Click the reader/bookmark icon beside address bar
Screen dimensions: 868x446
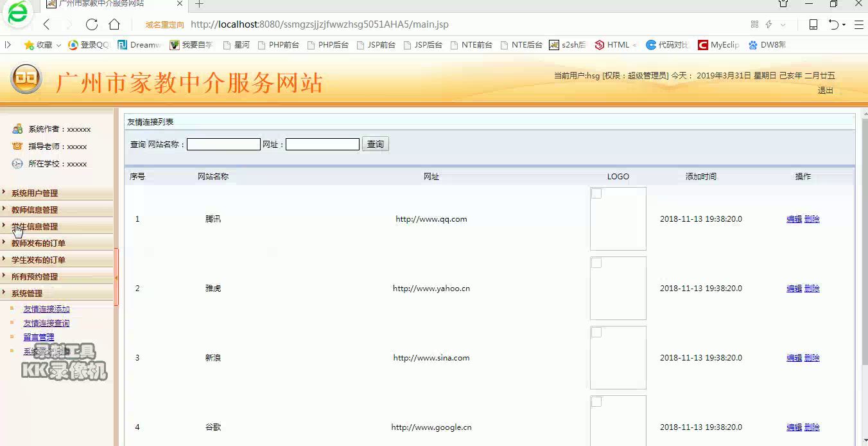[x=813, y=24]
